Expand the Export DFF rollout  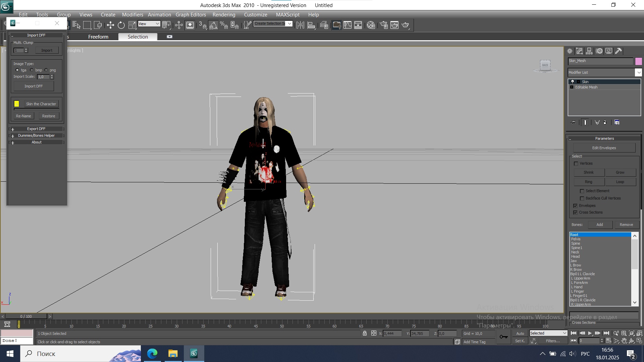[36, 129]
